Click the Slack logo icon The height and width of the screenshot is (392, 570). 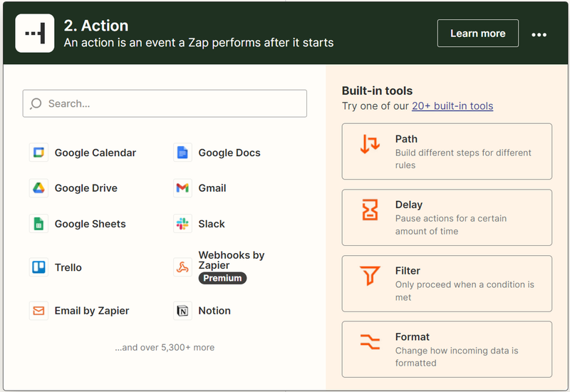182,224
